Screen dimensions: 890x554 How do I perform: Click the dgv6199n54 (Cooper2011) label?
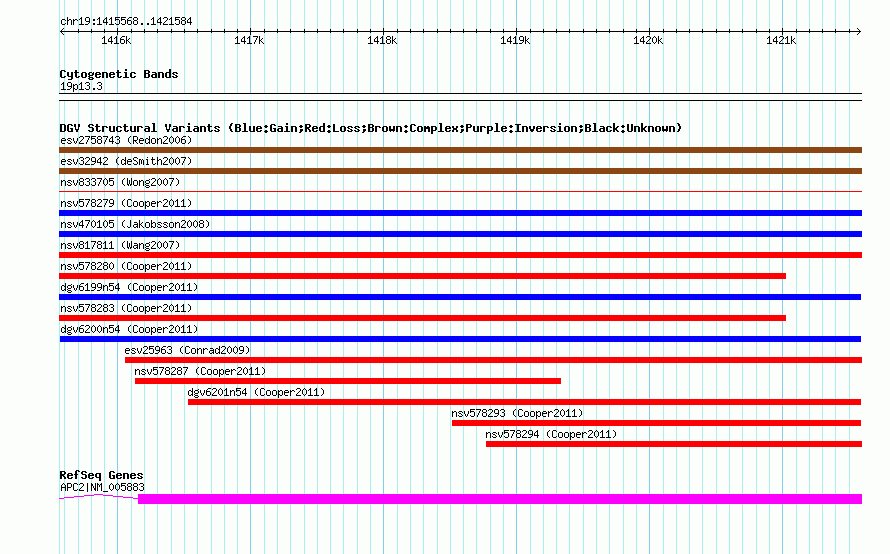(x=129, y=287)
